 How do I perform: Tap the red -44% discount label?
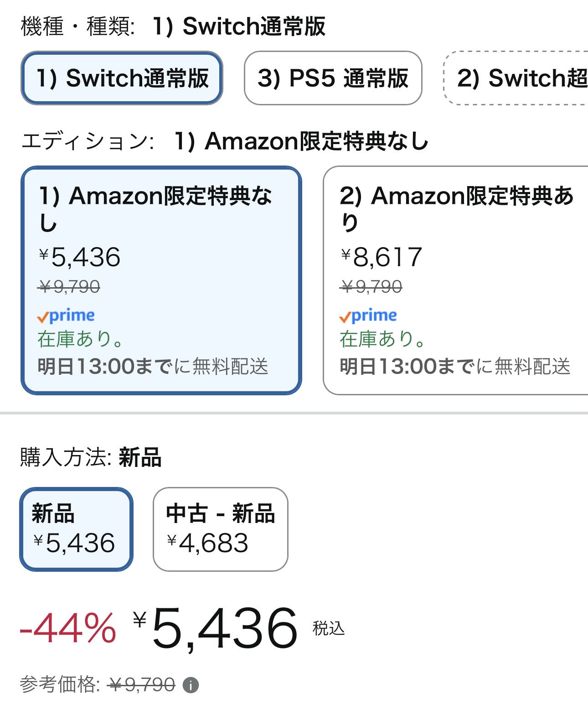pos(68,628)
